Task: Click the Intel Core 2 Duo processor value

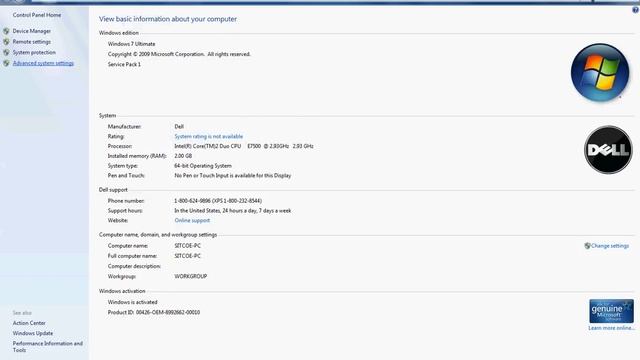Action: tap(244, 146)
